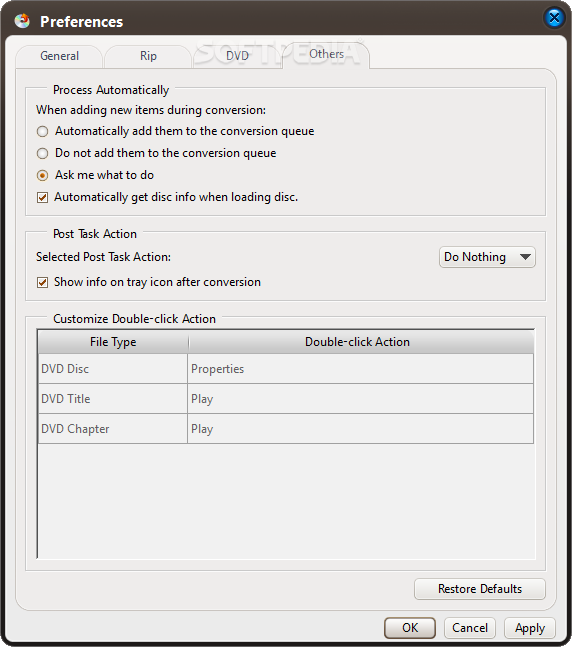Screen dimensions: 572x647
Task: Open the Rip tab
Action: click(x=148, y=56)
